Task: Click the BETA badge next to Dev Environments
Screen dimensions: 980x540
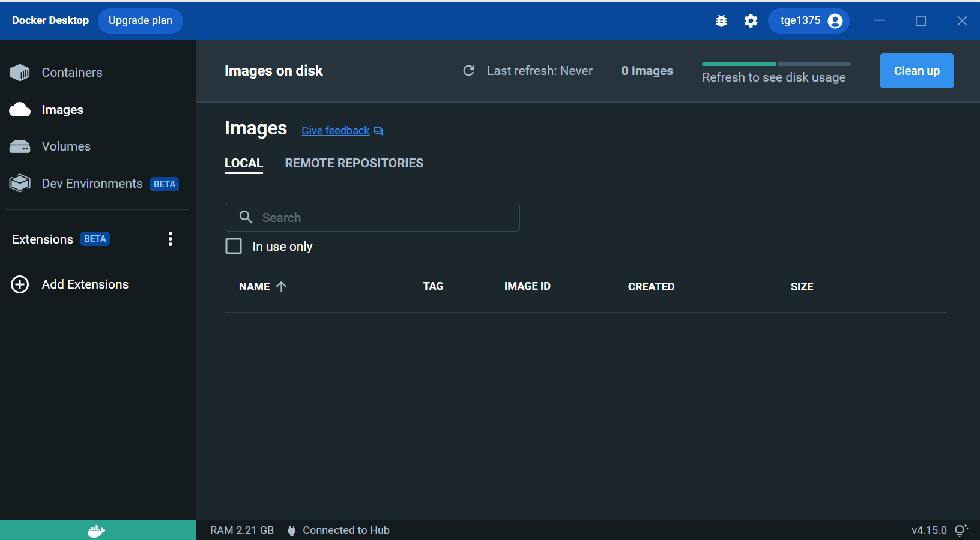Action: 165,184
